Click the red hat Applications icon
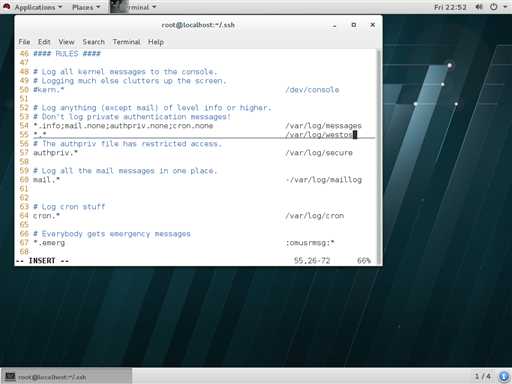512x384 pixels. [7, 7]
